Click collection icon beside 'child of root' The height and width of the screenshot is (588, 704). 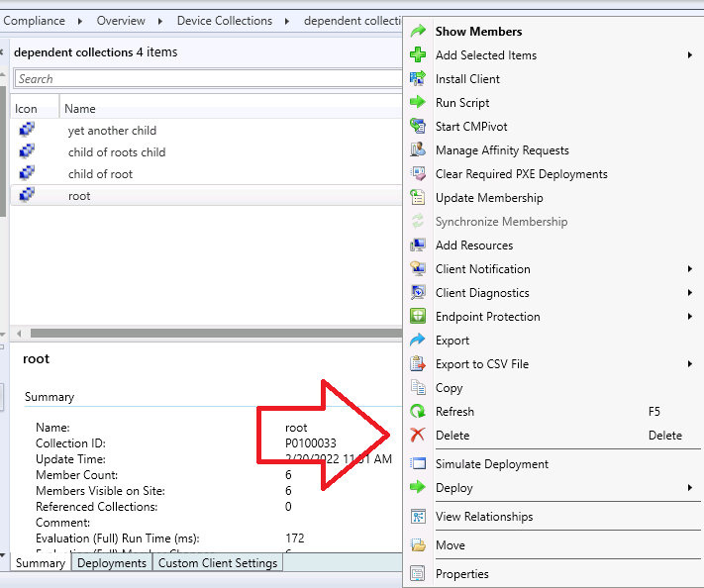(27, 173)
